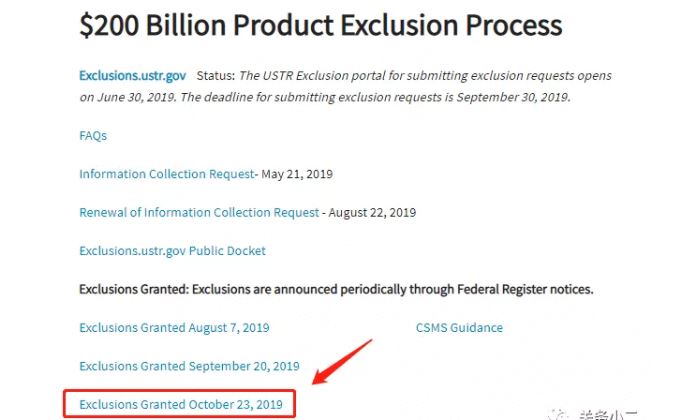Open the Exclusions.ustr.gov portal link
The height and width of the screenshot is (420, 692).
[132, 76]
